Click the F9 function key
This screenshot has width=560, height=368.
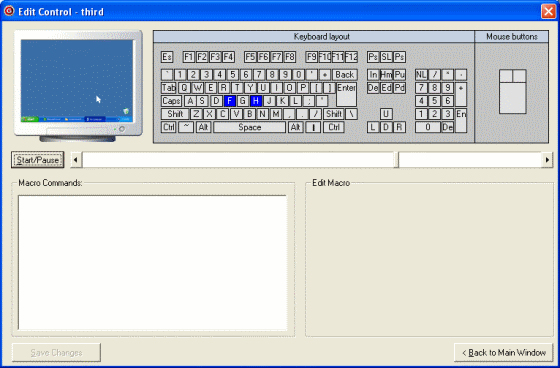click(x=312, y=57)
